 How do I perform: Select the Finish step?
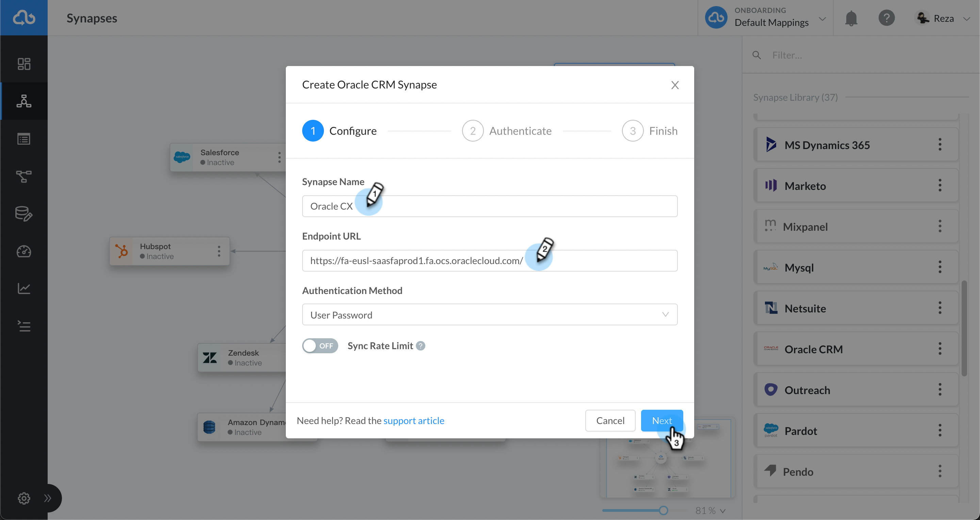click(x=650, y=131)
